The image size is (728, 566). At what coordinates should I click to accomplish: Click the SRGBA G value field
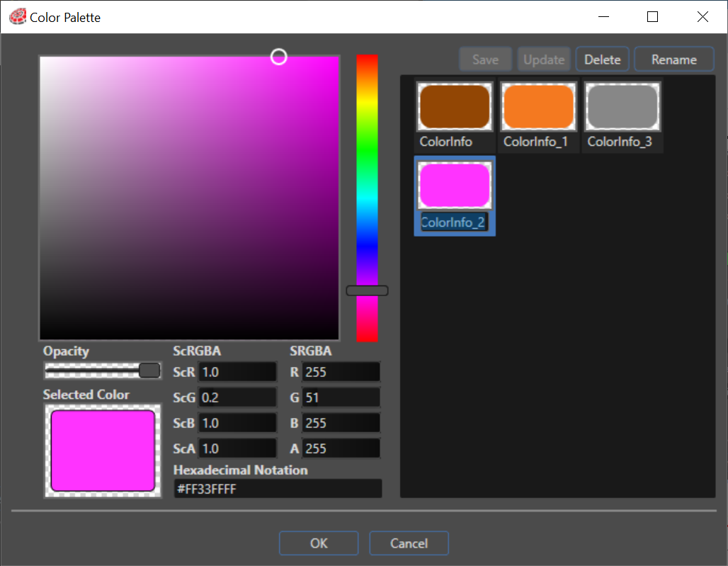pos(341,397)
